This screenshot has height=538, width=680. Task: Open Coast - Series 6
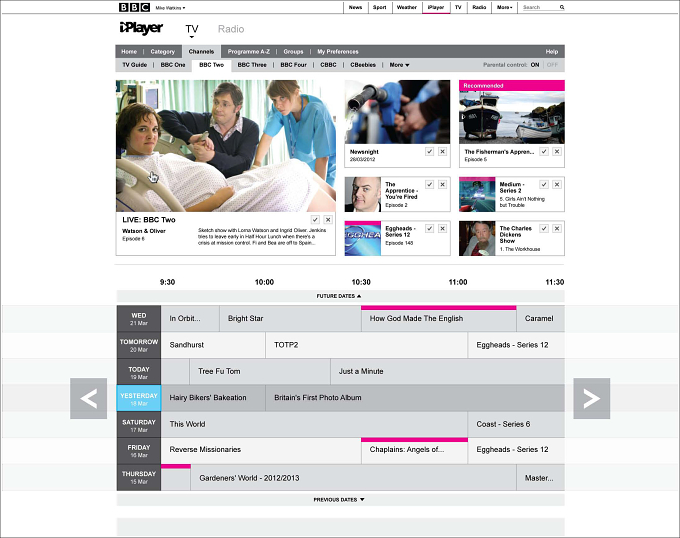(516, 424)
